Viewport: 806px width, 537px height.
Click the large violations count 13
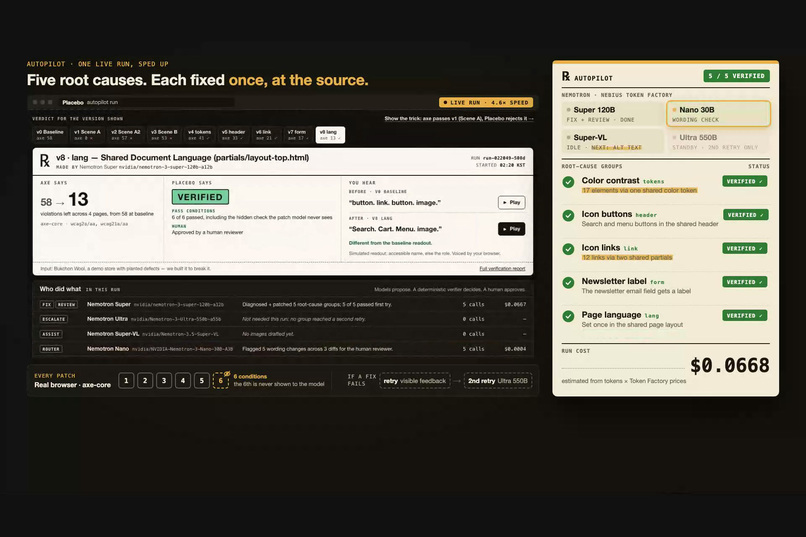point(78,199)
